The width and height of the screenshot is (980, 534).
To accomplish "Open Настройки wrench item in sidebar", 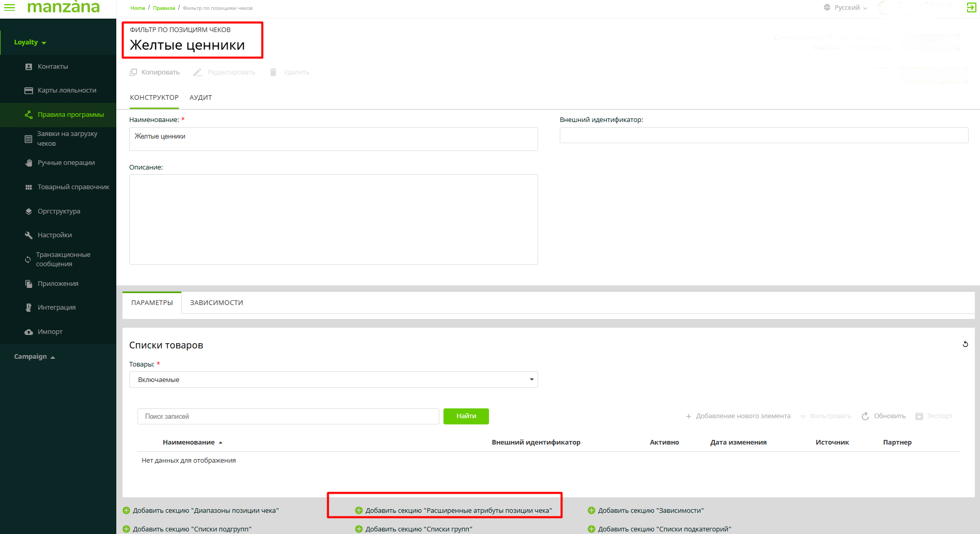I will [54, 235].
